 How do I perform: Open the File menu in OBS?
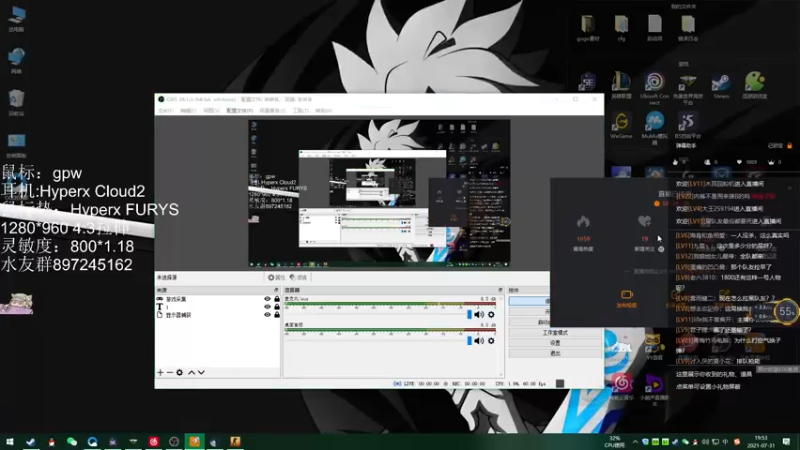[165, 111]
